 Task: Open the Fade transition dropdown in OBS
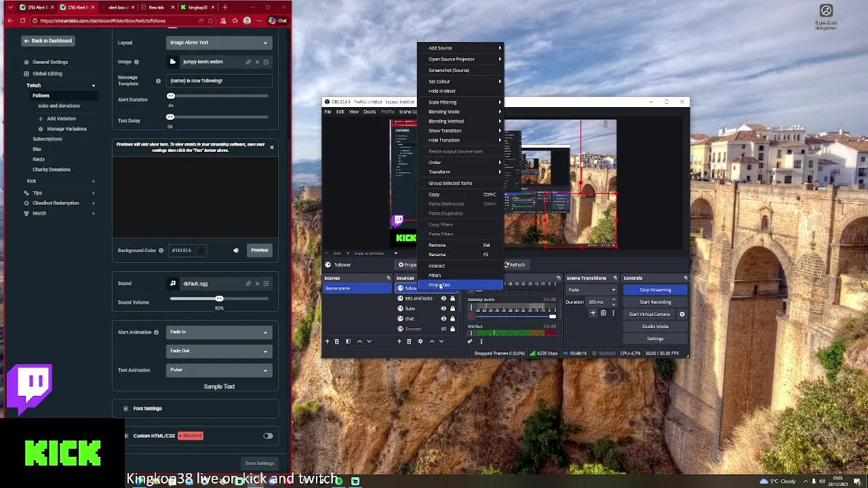tap(592, 289)
